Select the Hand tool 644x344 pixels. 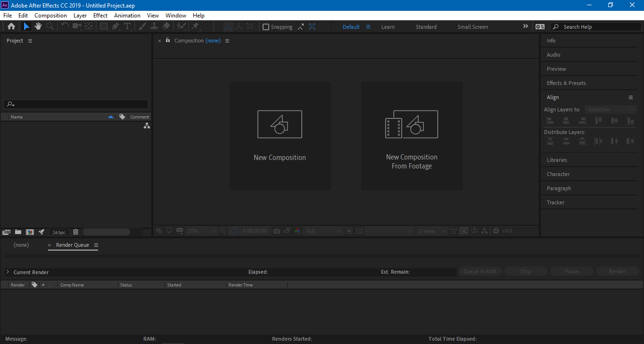(x=38, y=26)
